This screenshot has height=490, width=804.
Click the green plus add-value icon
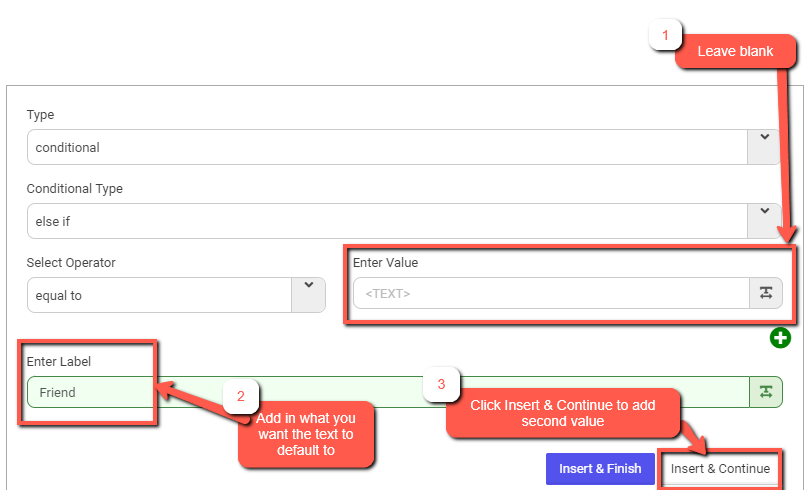780,338
